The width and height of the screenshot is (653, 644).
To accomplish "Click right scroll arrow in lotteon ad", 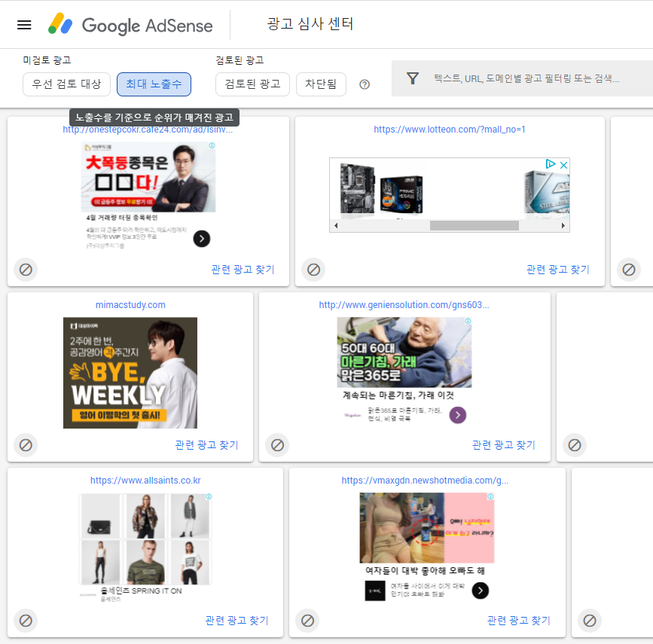I will click(563, 225).
